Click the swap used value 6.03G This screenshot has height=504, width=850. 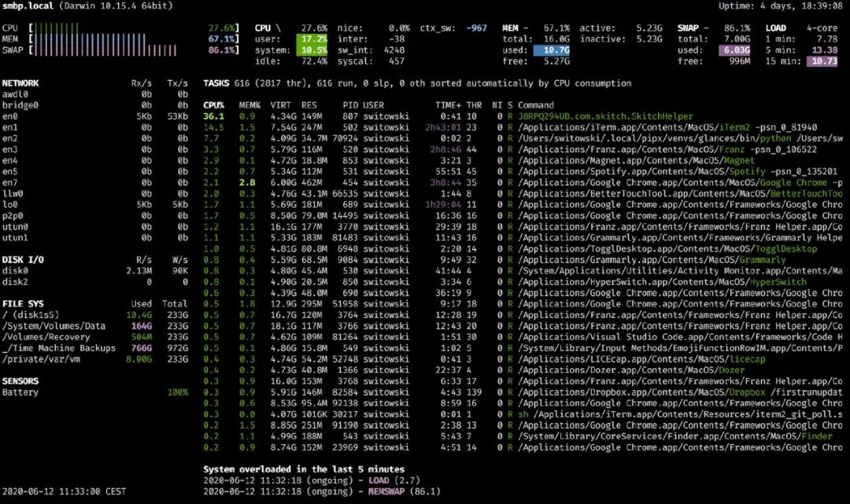click(x=734, y=50)
